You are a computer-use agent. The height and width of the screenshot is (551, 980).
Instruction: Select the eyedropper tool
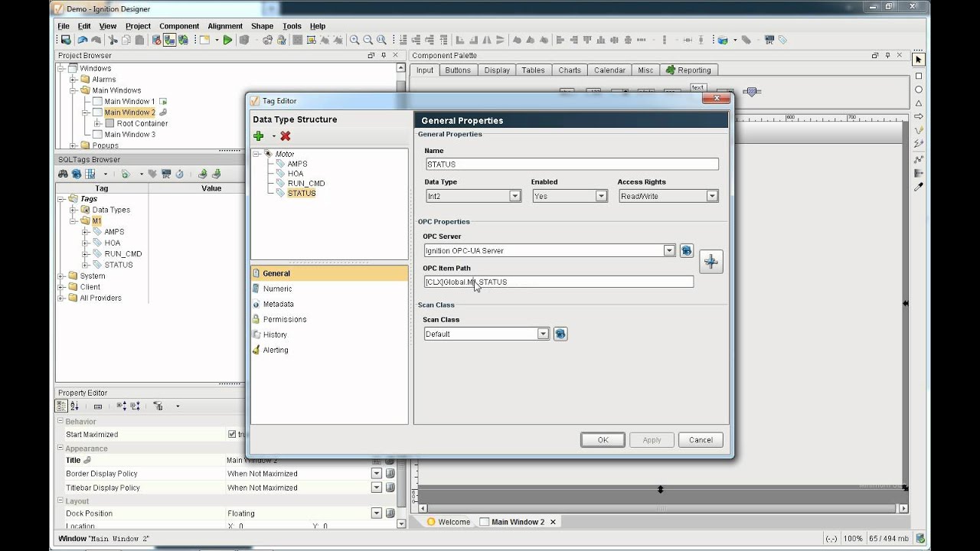pyautogui.click(x=919, y=186)
